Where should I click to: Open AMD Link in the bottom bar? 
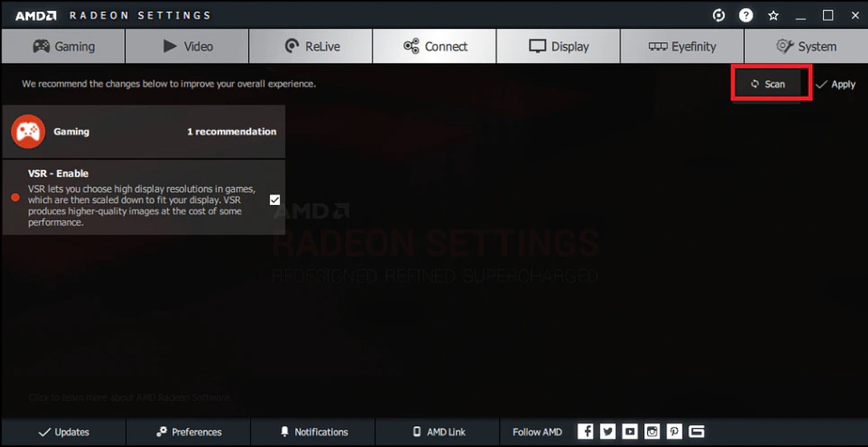point(438,432)
